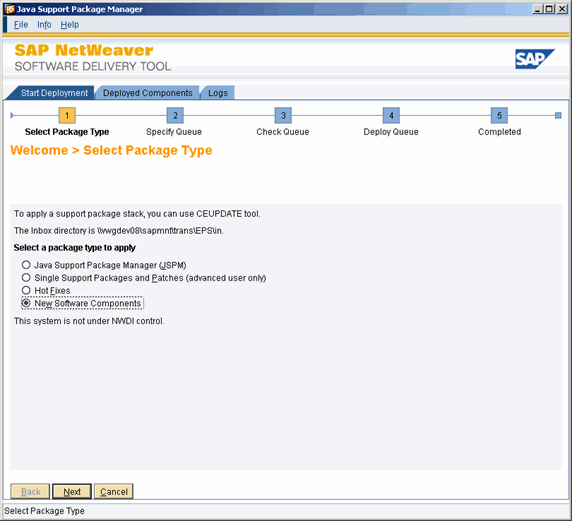
Task: Open the File menu
Action: tap(21, 24)
